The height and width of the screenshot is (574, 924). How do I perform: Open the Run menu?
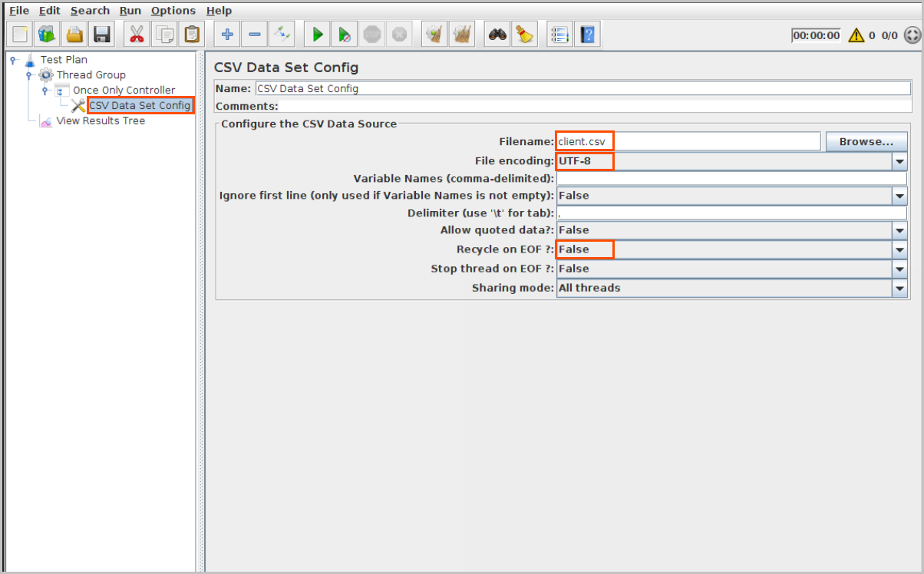click(130, 11)
